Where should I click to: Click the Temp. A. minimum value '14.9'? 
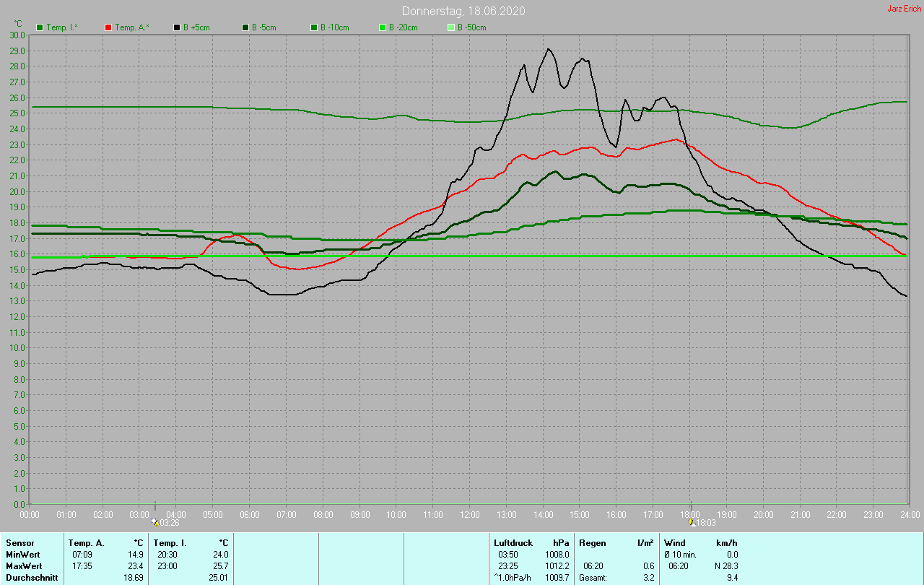[135, 554]
